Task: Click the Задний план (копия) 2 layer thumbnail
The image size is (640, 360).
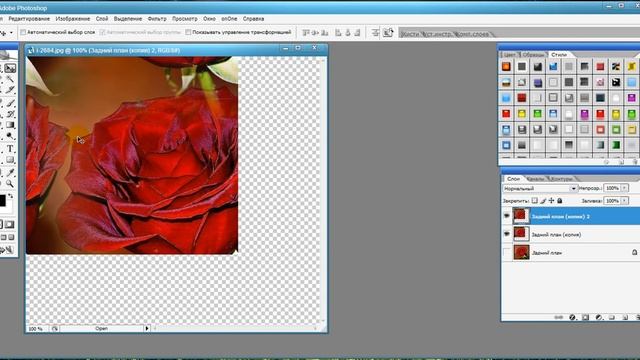Action: [521, 216]
